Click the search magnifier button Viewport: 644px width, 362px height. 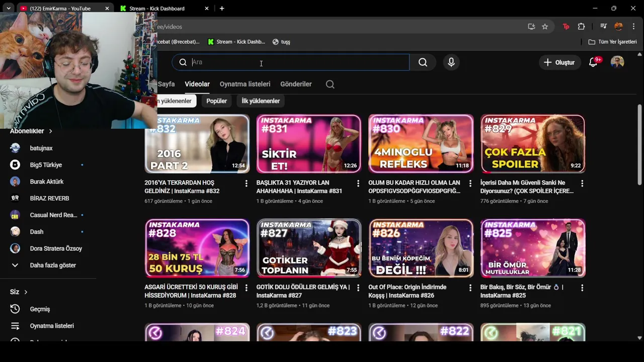coord(423,62)
